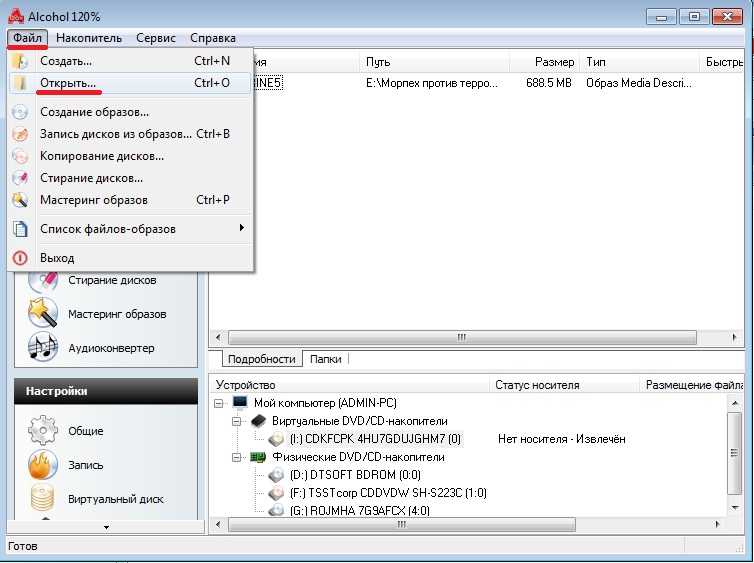Screen dimensions: 754x563
Task: Click the Запись settings label
Action: click(86, 465)
